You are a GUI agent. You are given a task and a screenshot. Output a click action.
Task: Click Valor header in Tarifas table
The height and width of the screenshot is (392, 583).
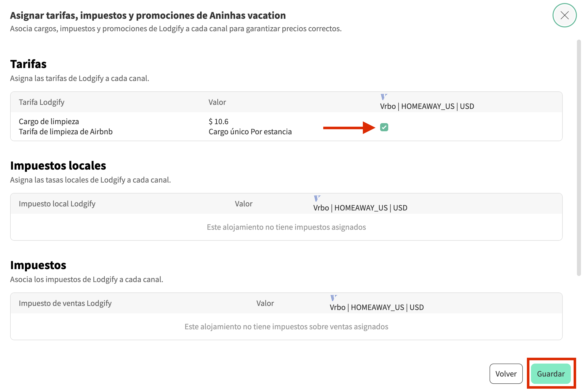217,102
